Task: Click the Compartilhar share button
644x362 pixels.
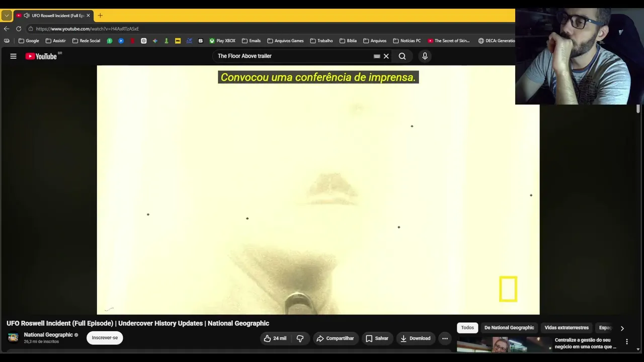Action: coord(335,338)
